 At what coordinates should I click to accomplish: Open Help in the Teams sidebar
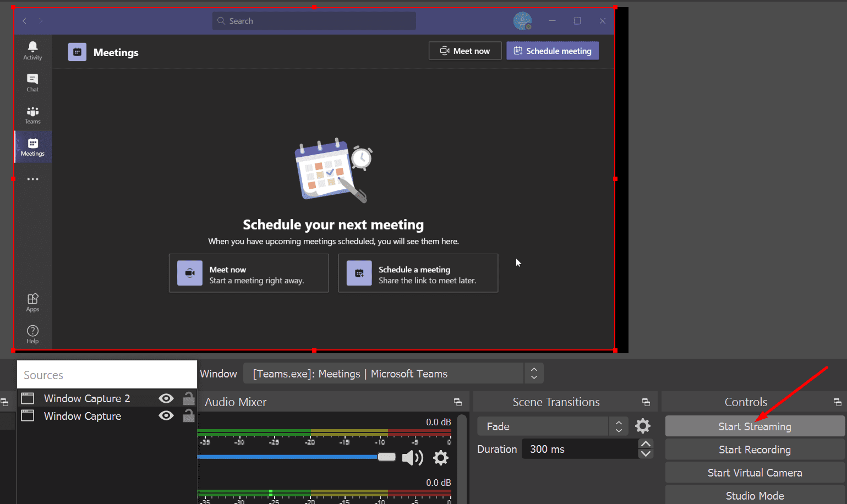click(32, 334)
